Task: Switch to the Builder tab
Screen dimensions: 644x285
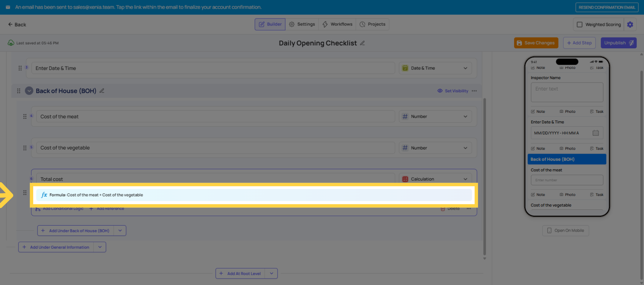Action: pos(270,24)
